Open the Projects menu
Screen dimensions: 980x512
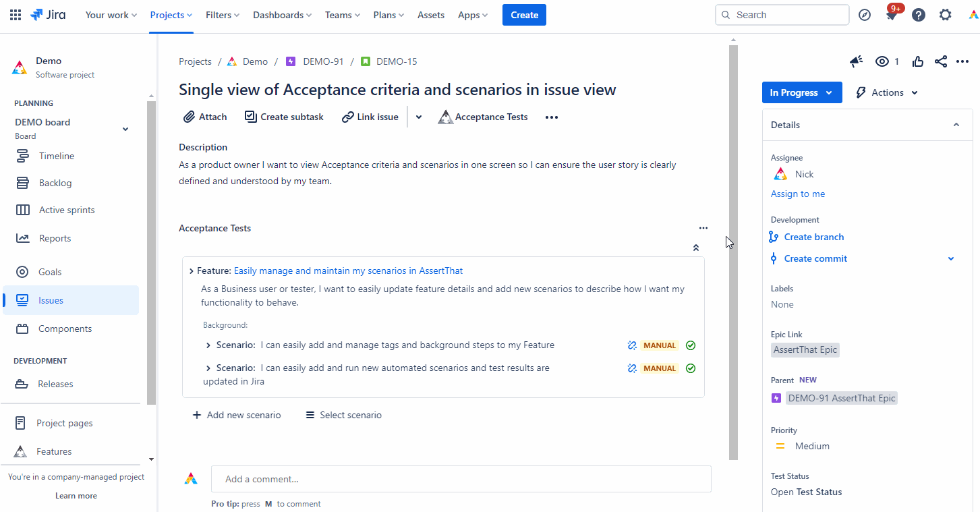(x=170, y=14)
